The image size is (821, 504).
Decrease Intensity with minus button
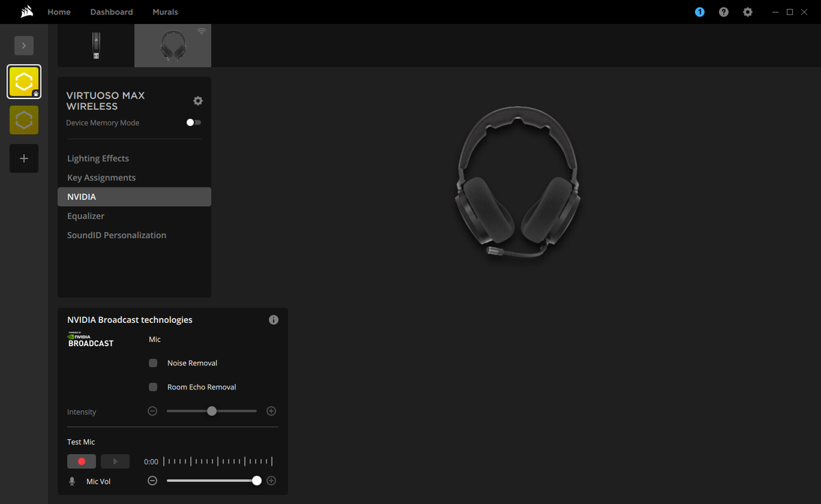click(153, 411)
